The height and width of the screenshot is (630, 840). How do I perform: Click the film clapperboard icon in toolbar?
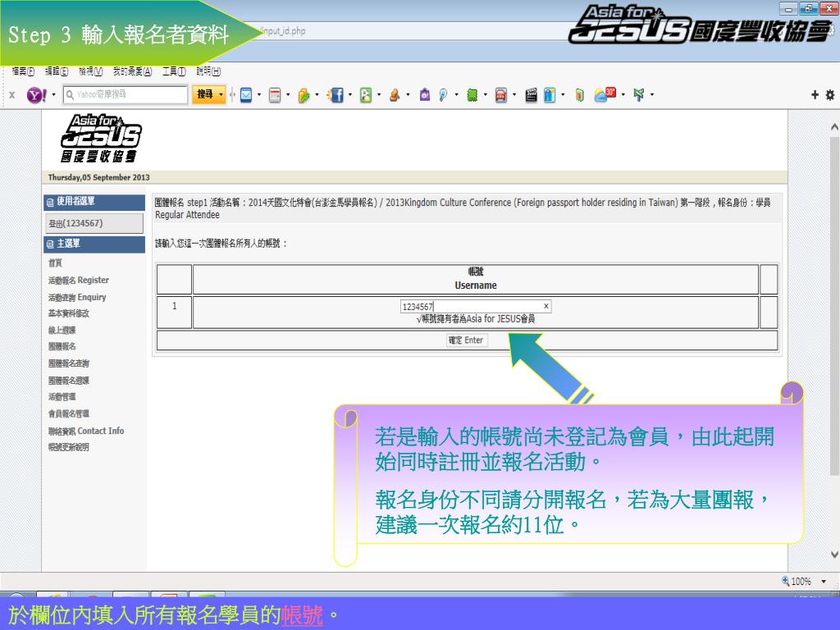pyautogui.click(x=532, y=95)
